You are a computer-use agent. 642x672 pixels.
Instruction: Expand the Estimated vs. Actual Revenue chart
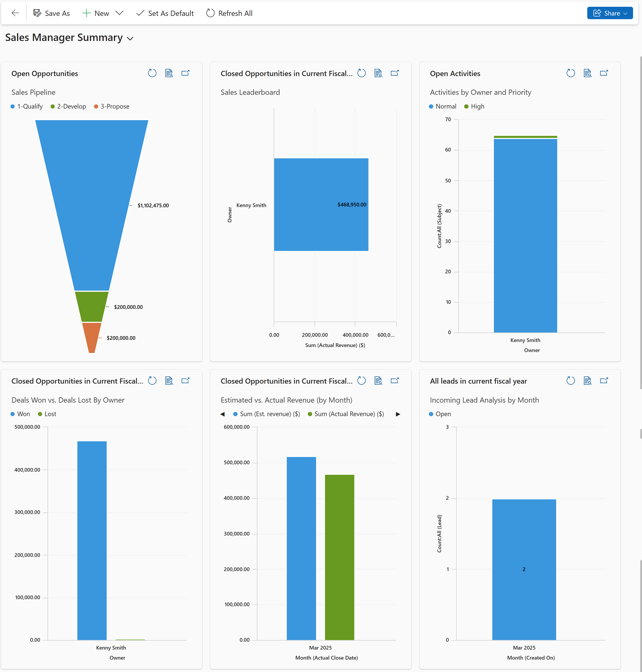coord(395,380)
